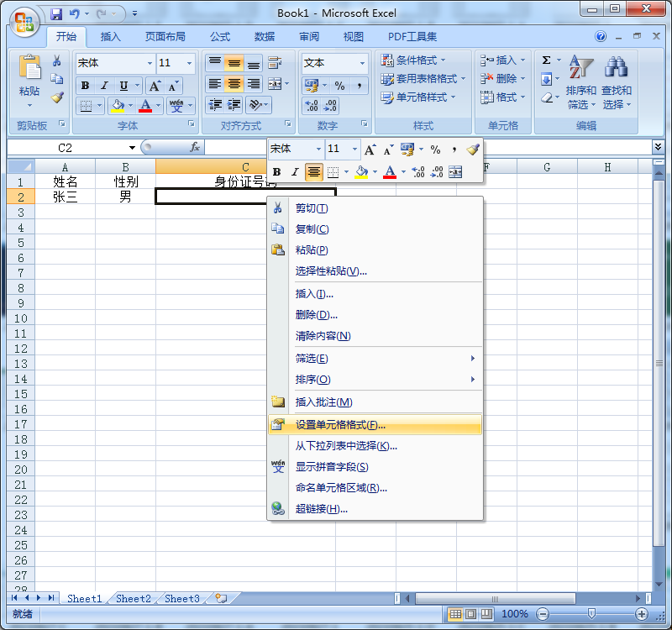Click Format Painter in the mini toolbar
The width and height of the screenshot is (672, 630).
(x=473, y=150)
